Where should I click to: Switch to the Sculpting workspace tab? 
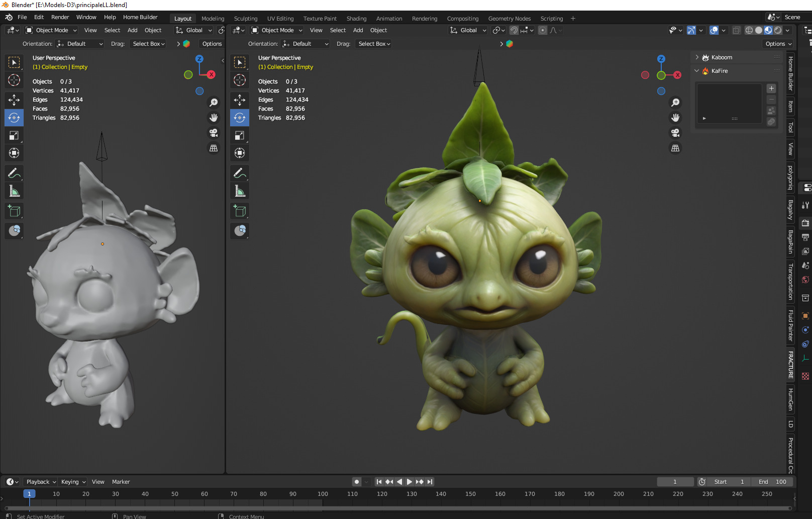[x=246, y=19]
